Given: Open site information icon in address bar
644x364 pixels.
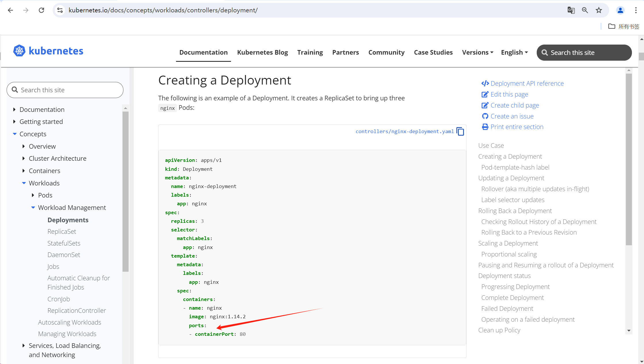Looking at the screenshot, I should (60, 10).
